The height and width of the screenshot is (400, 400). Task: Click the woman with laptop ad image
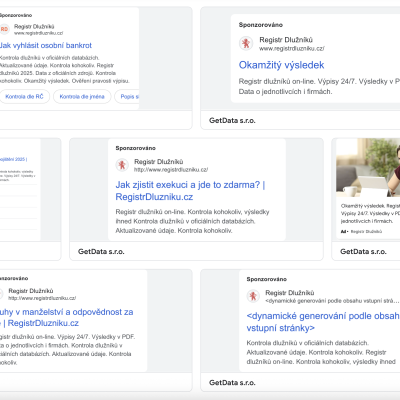click(368, 168)
